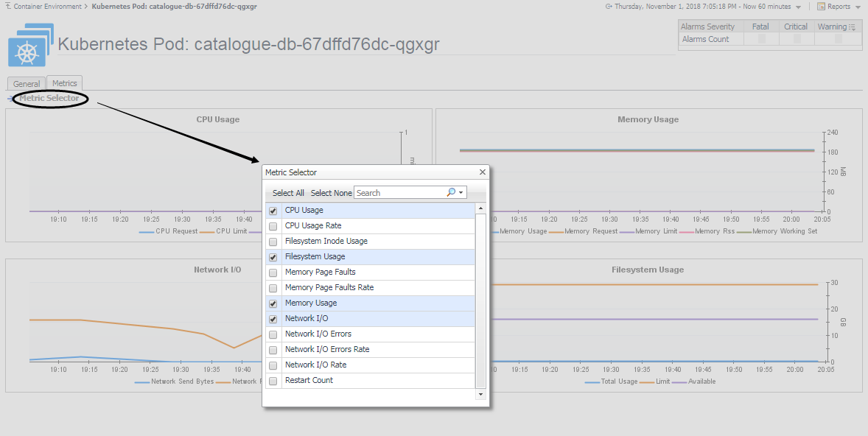Click the Fatal alarms count cell
The image size is (868, 436).
point(761,39)
